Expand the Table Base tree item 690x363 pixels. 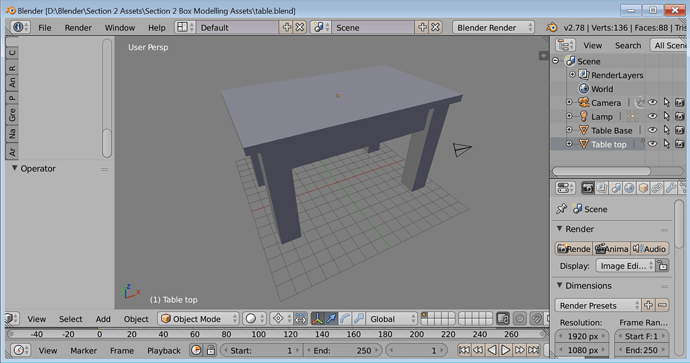(x=569, y=130)
